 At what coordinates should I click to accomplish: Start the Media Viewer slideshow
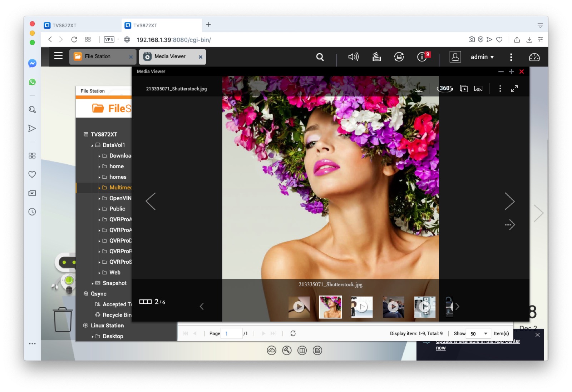(x=464, y=89)
